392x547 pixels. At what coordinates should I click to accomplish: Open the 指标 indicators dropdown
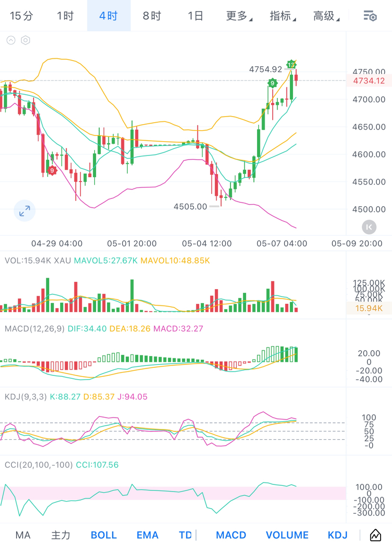click(x=283, y=16)
